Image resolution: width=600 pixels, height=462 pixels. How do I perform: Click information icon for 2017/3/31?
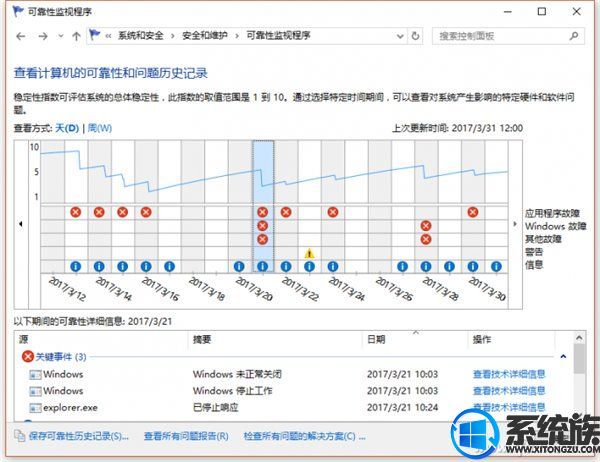click(x=496, y=266)
